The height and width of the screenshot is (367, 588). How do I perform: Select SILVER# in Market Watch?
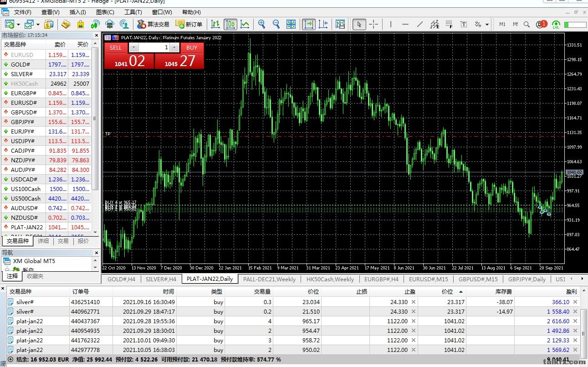(x=46, y=74)
